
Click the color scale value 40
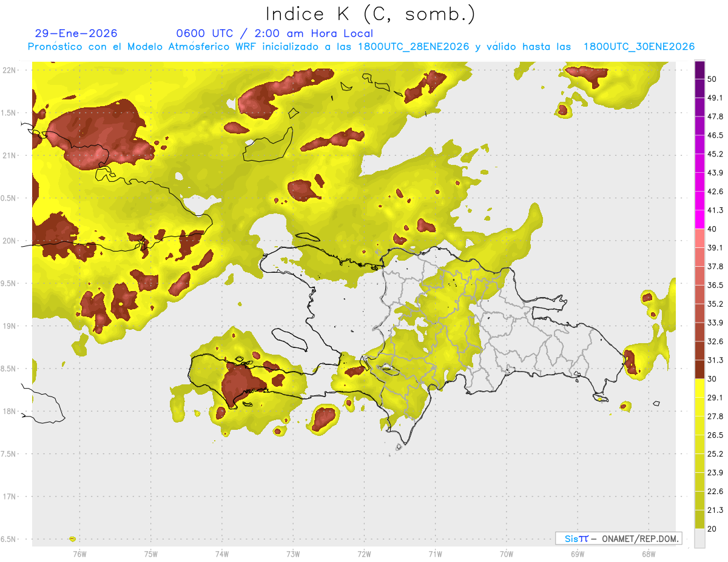712,229
